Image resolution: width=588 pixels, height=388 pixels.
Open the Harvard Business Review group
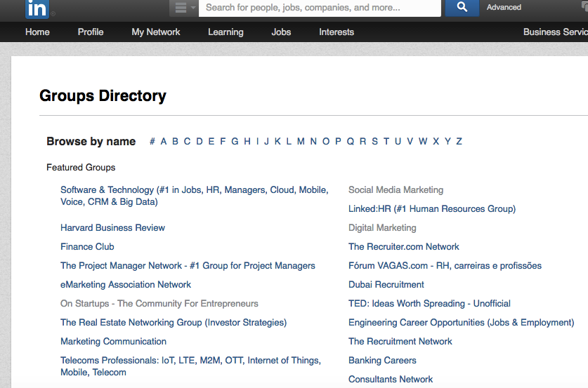click(112, 228)
